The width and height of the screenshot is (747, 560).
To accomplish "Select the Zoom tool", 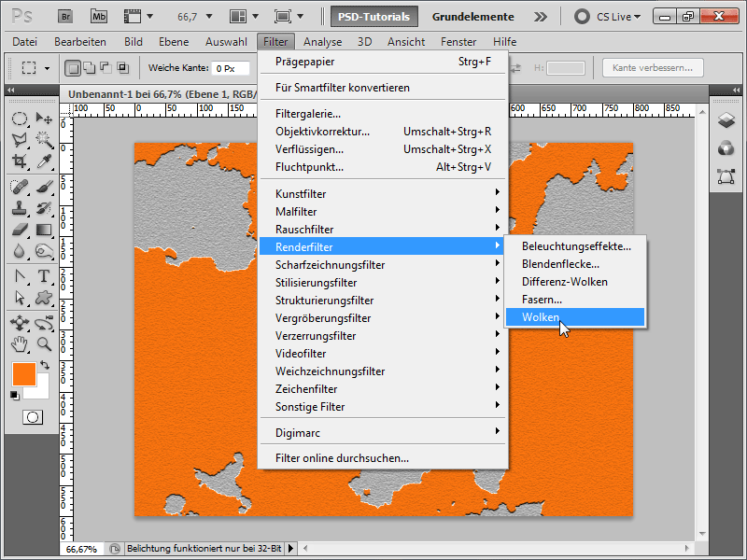I will coord(44,343).
